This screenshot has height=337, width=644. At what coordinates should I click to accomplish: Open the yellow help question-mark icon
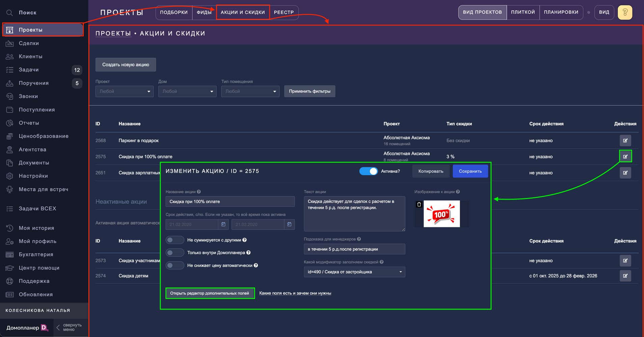coord(625,12)
